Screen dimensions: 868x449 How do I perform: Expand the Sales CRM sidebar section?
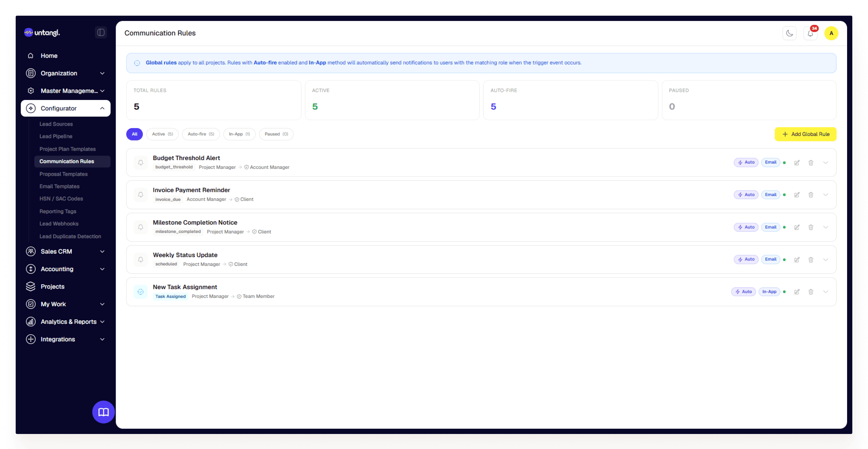tap(66, 251)
